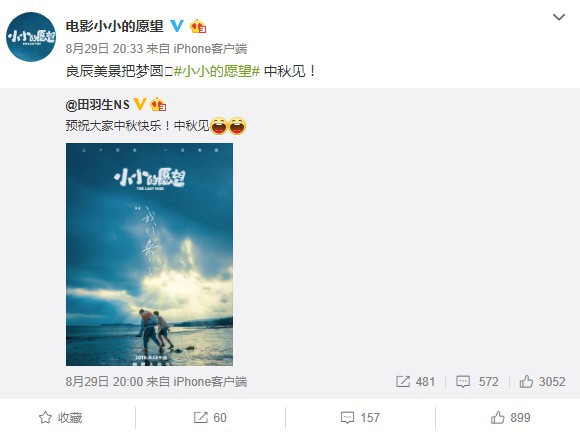This screenshot has height=432, width=580.
Task: Click the blue V verification badge
Action: (x=177, y=26)
